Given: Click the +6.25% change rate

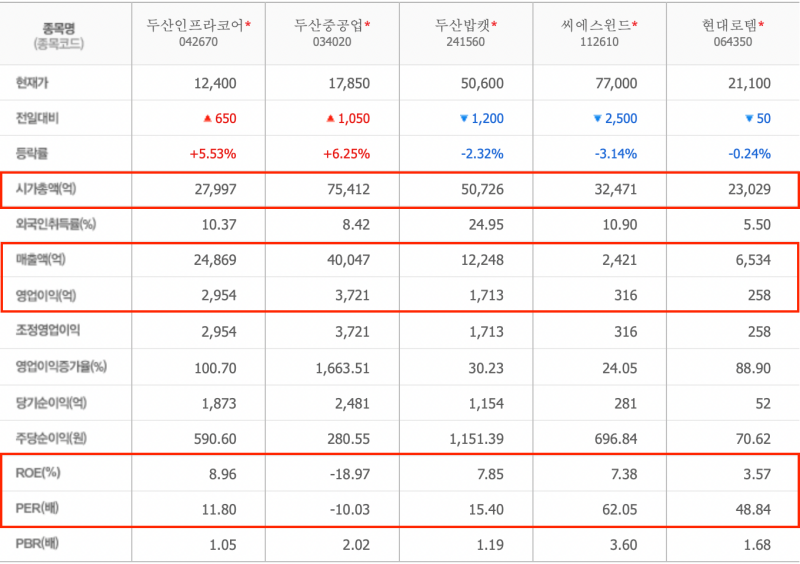Looking at the screenshot, I should pyautogui.click(x=346, y=154).
